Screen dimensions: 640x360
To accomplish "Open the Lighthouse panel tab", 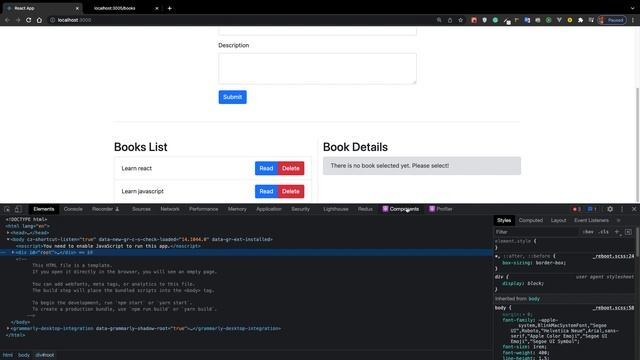I will pyautogui.click(x=336, y=209).
